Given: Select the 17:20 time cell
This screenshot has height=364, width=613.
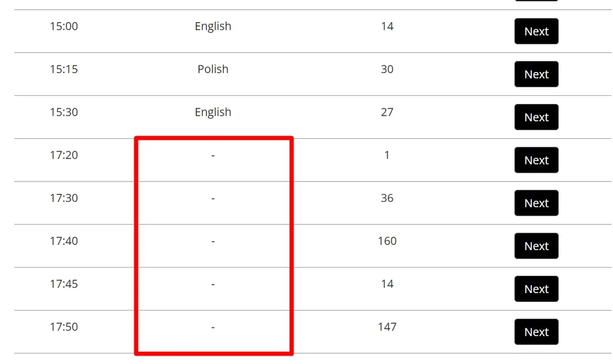Looking at the screenshot, I should click(64, 155).
